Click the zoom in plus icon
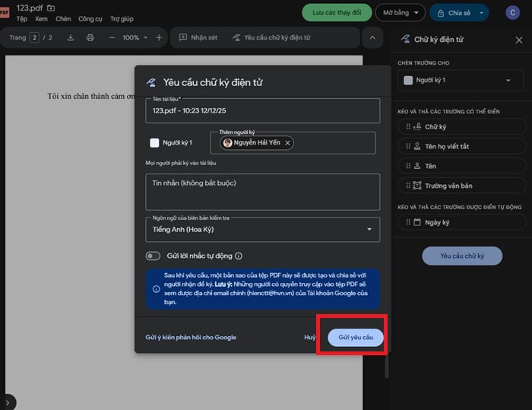 pyautogui.click(x=159, y=37)
